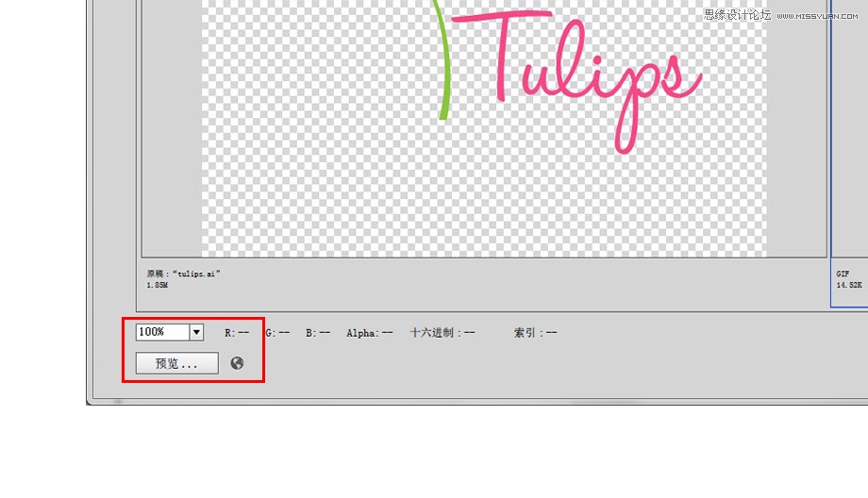Open the 100% zoom level dropdown arrow

coord(196,332)
